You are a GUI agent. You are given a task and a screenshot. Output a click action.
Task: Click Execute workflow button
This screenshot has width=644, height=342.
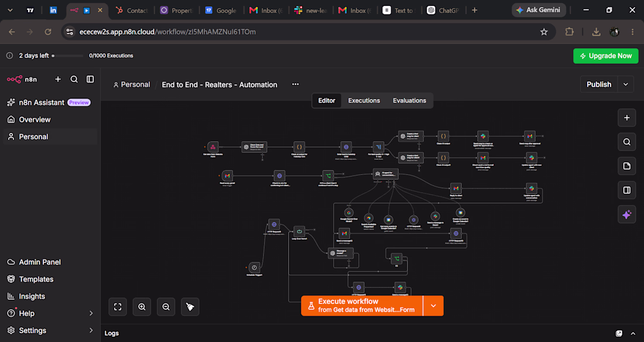[362, 306]
